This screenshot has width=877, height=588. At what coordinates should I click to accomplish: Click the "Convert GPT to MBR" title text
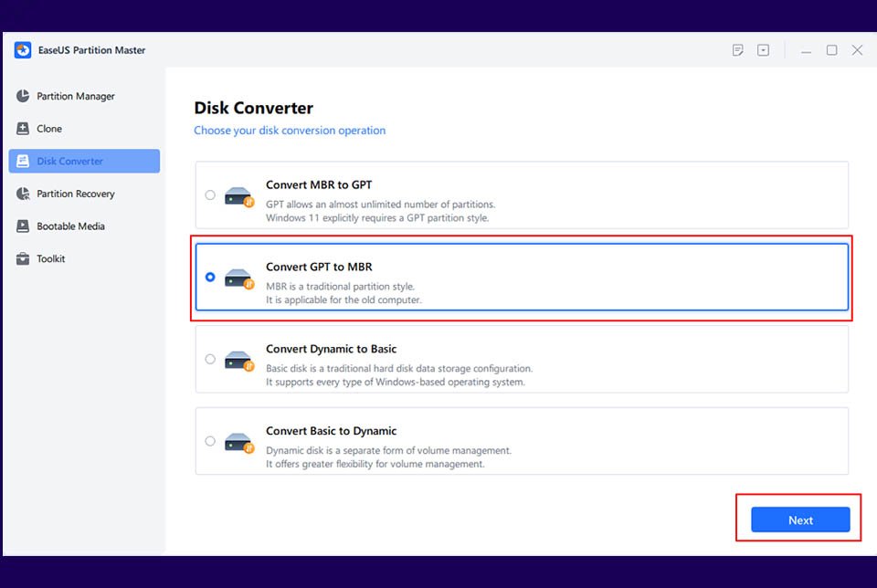[319, 268]
